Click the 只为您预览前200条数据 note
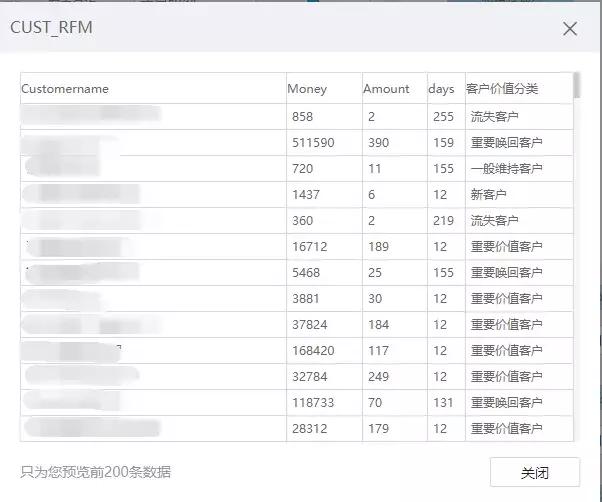 click(96, 472)
